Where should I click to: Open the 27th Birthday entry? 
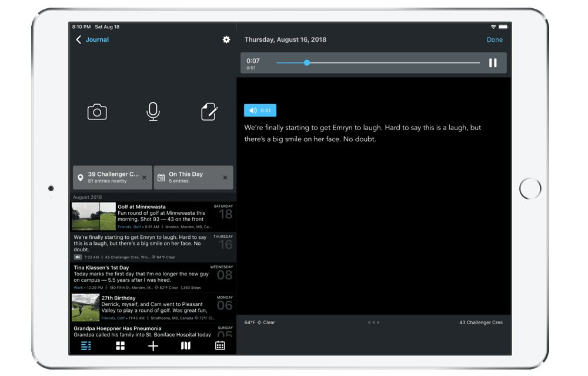click(x=153, y=308)
